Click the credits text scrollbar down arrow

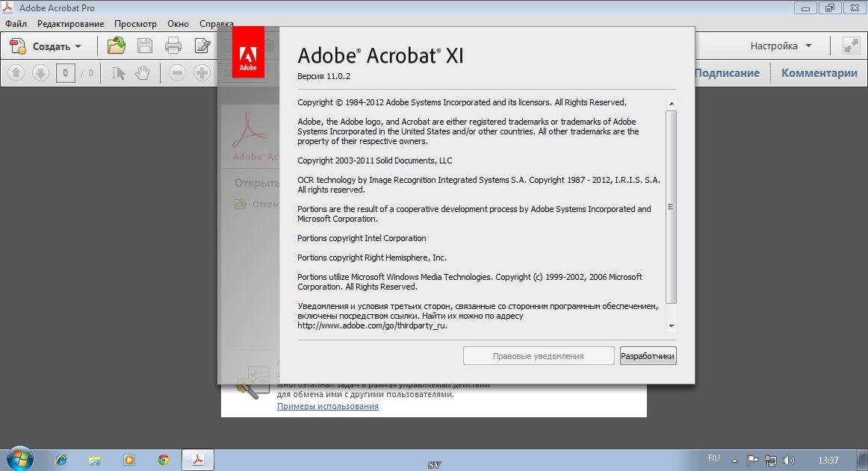click(671, 326)
